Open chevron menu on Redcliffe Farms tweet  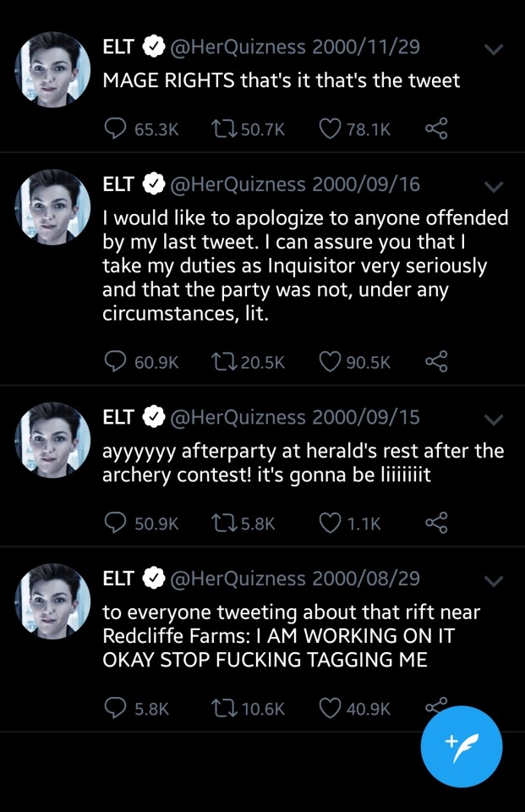coord(495,582)
